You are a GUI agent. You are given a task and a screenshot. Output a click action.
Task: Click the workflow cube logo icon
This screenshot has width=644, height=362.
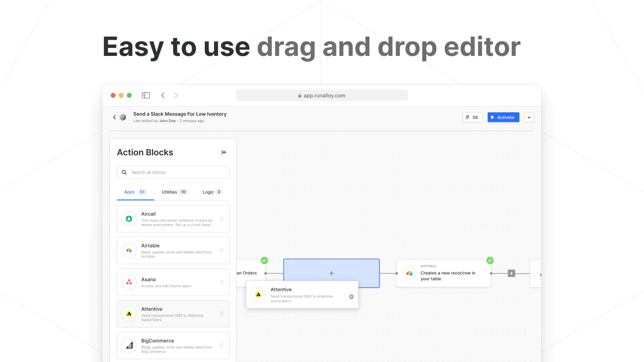[x=123, y=117]
